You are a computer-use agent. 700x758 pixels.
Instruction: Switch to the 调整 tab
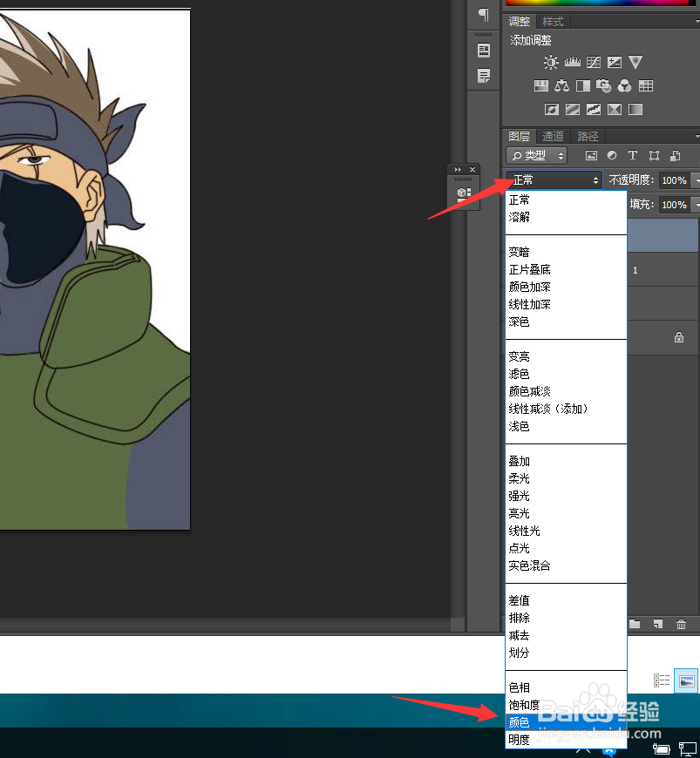pyautogui.click(x=519, y=22)
